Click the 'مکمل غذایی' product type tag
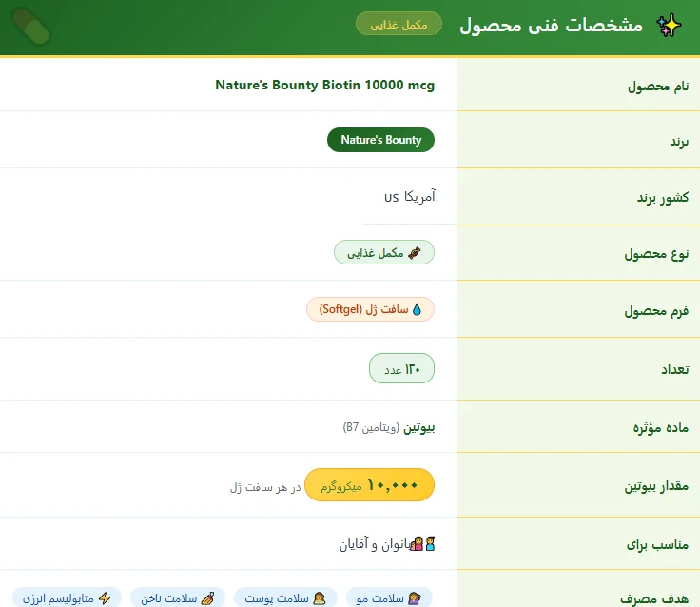 tap(384, 252)
